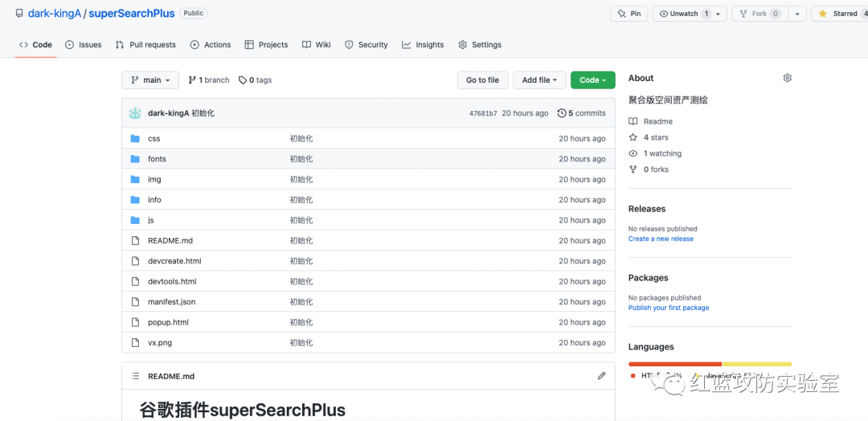The image size is (868, 421).
Task: Open the superSearchPlus repository link
Action: [132, 14]
